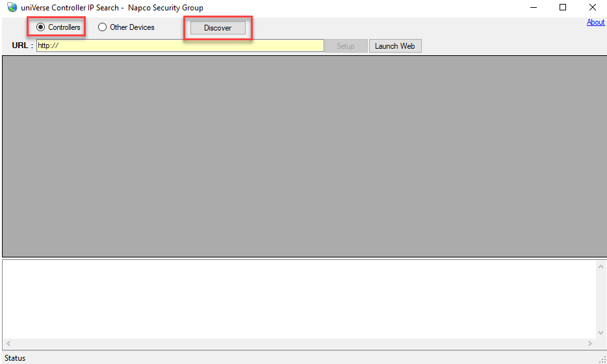Click the Status label in the status bar

tap(15, 358)
